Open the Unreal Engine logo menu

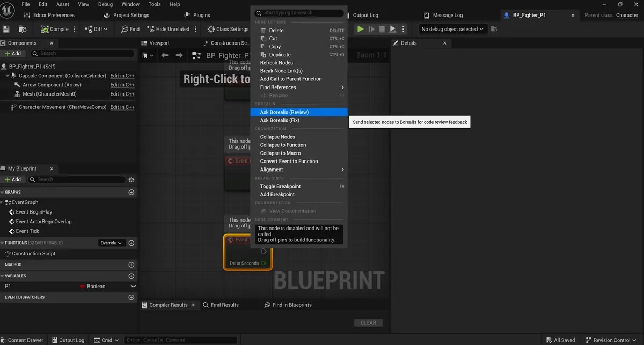(8, 10)
